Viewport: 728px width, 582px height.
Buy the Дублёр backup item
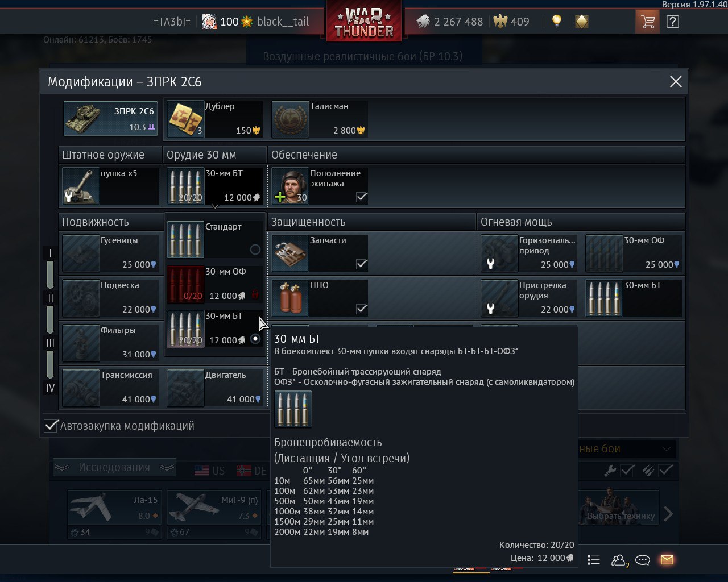click(215, 119)
